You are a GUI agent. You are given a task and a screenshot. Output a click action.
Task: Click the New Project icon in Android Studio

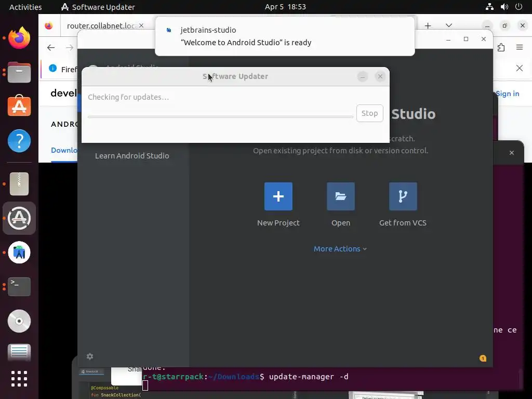tap(278, 196)
